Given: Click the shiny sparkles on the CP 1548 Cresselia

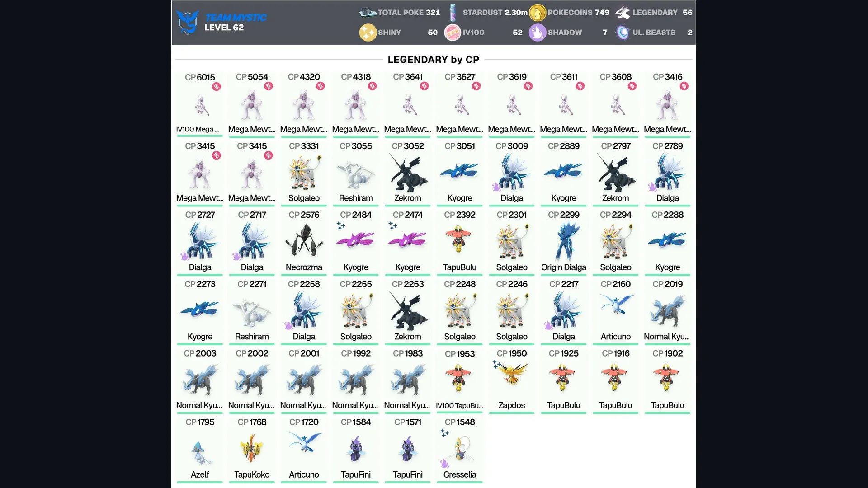Looking at the screenshot, I should [x=444, y=433].
